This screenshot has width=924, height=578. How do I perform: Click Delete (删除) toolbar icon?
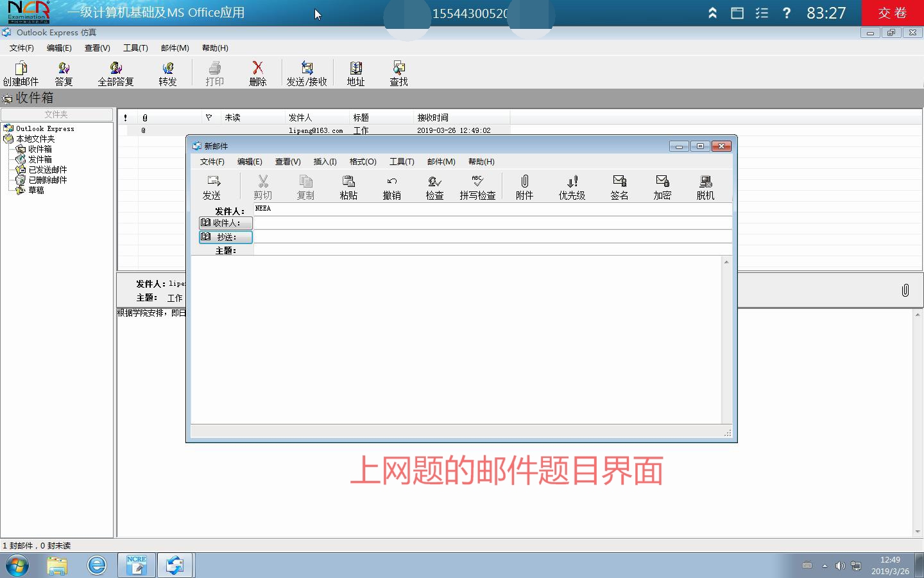[257, 73]
